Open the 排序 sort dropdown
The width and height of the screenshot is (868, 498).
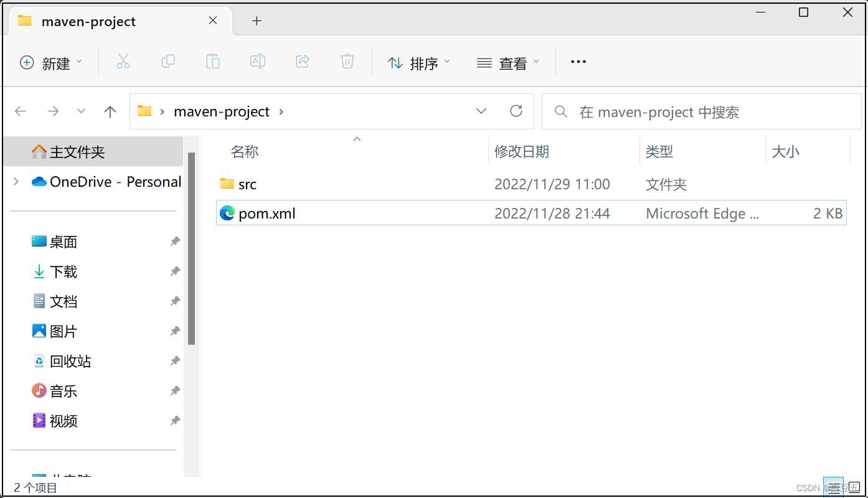point(418,62)
